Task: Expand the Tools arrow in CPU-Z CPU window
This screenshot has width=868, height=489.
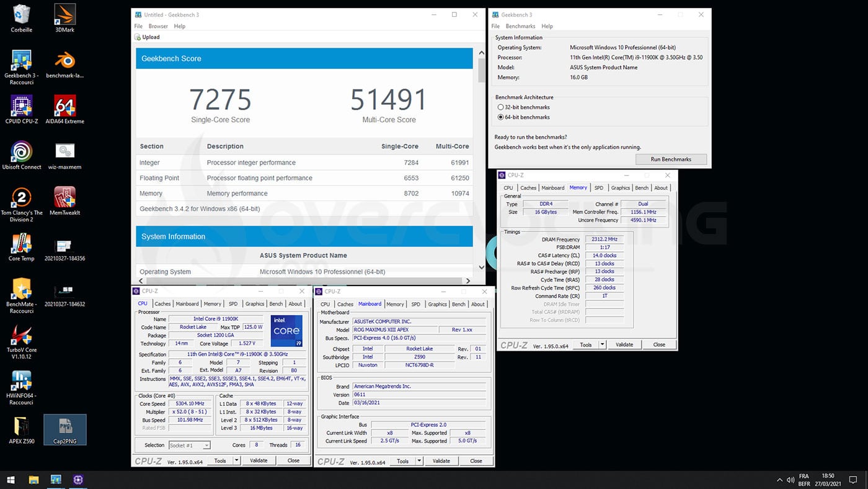Action: tap(236, 460)
